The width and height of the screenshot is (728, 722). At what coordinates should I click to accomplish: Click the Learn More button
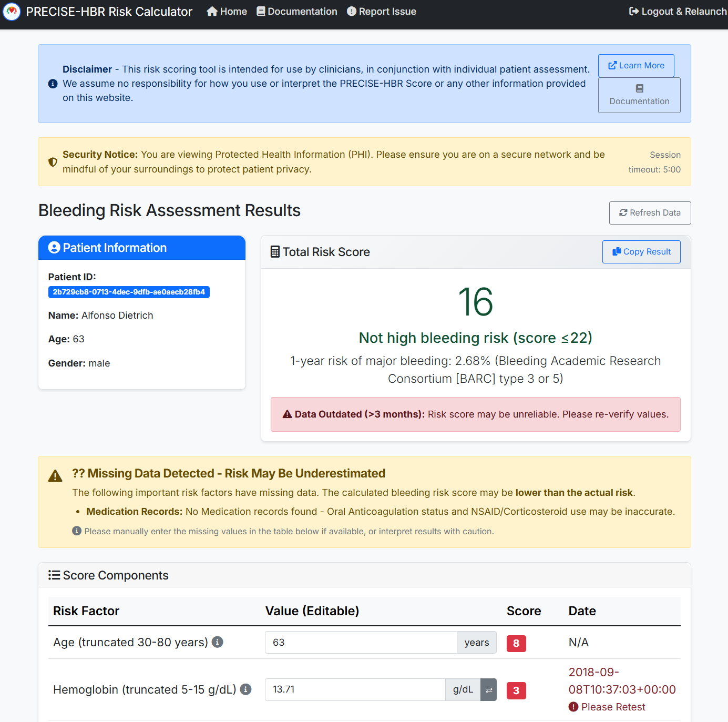[x=636, y=66]
